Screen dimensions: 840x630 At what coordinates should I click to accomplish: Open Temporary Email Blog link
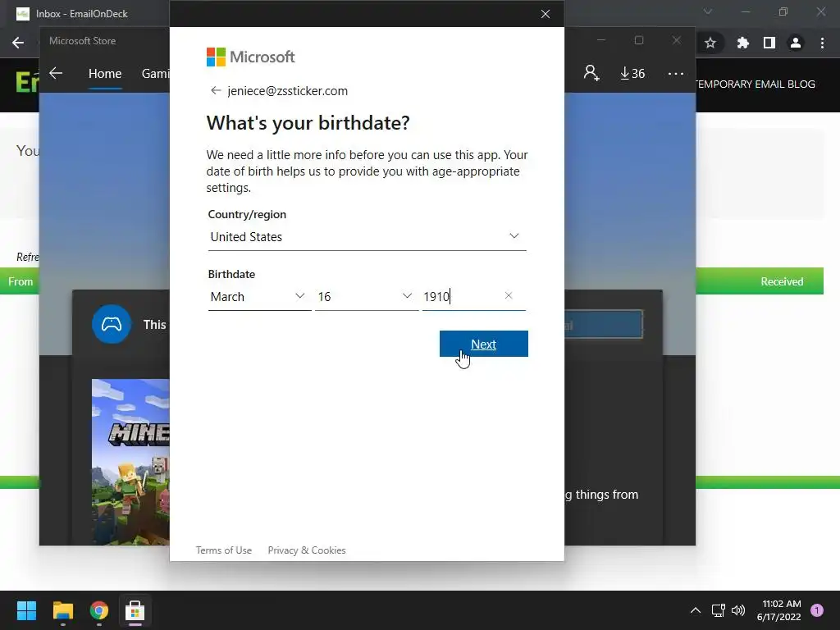(756, 84)
